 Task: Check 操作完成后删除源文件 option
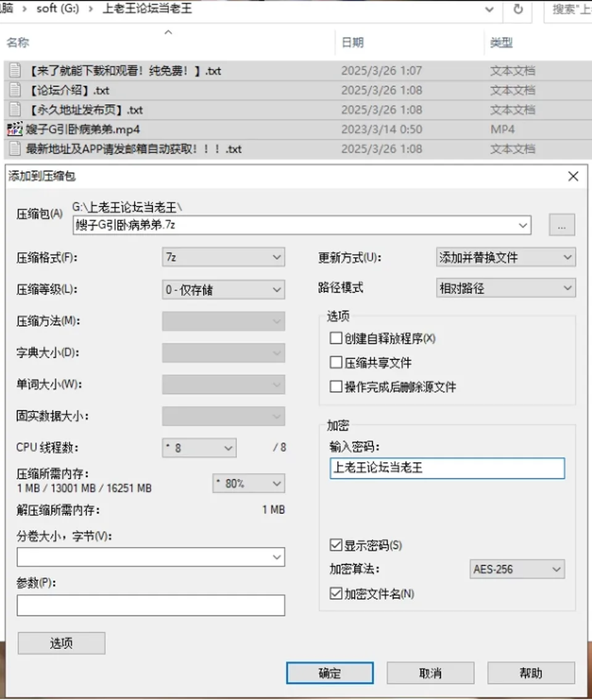pyautogui.click(x=335, y=386)
